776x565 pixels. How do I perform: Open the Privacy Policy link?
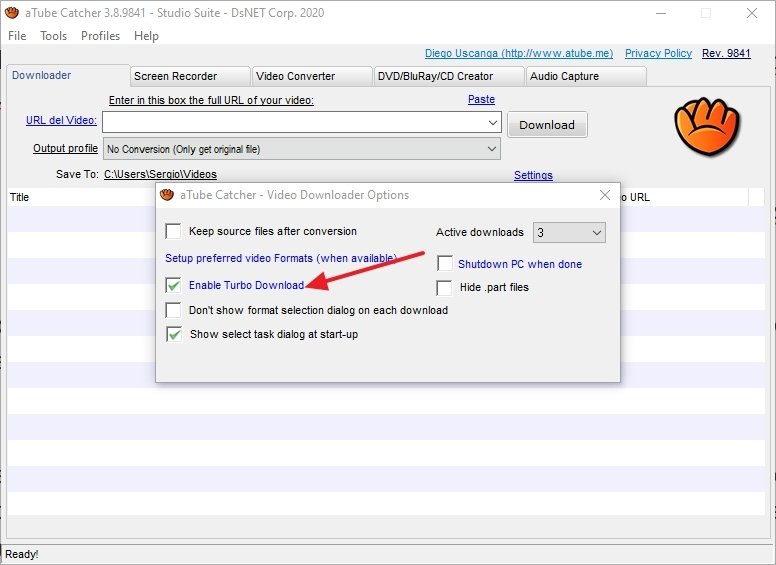[x=658, y=53]
